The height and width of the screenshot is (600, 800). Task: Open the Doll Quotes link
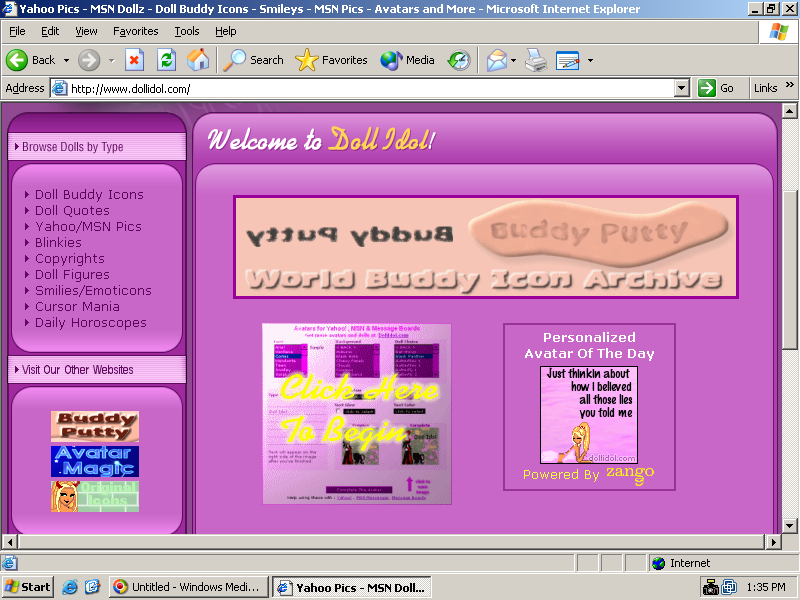(72, 211)
